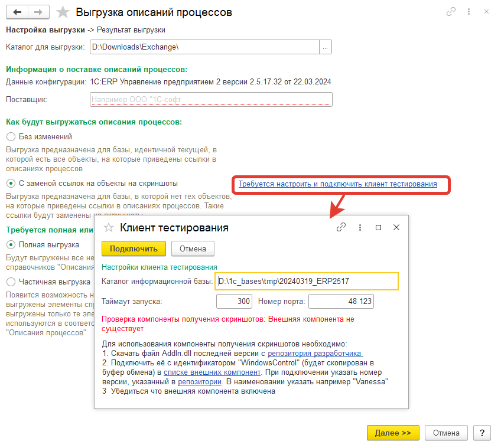Proceed with the 'Далее >>' button

coord(393,433)
